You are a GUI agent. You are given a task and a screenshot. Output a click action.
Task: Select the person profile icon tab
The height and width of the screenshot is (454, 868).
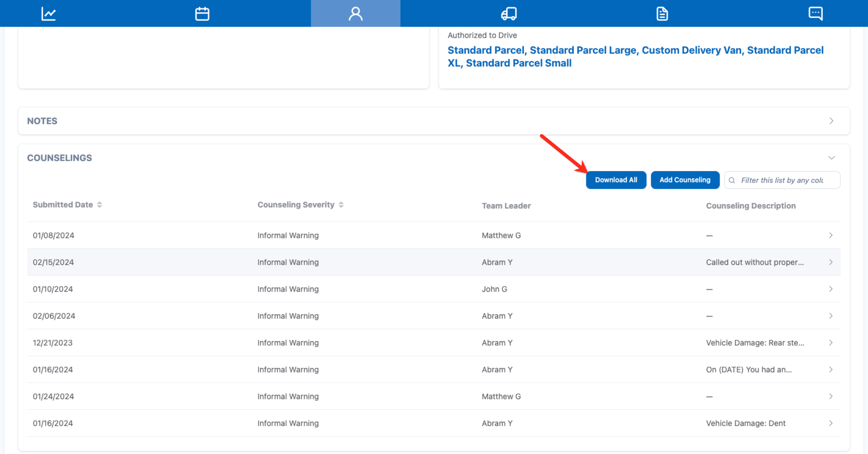(x=355, y=14)
